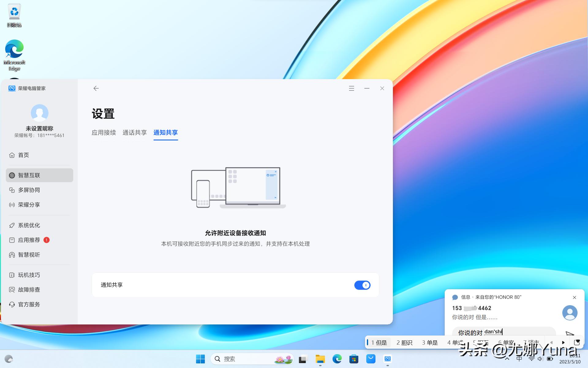Disable the 通知共享 switch

coord(362,285)
